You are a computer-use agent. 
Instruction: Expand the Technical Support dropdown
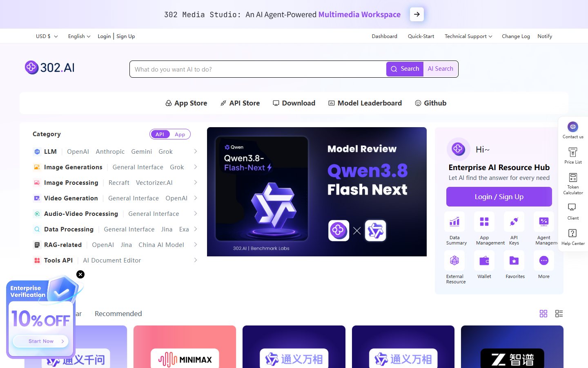[x=468, y=36]
